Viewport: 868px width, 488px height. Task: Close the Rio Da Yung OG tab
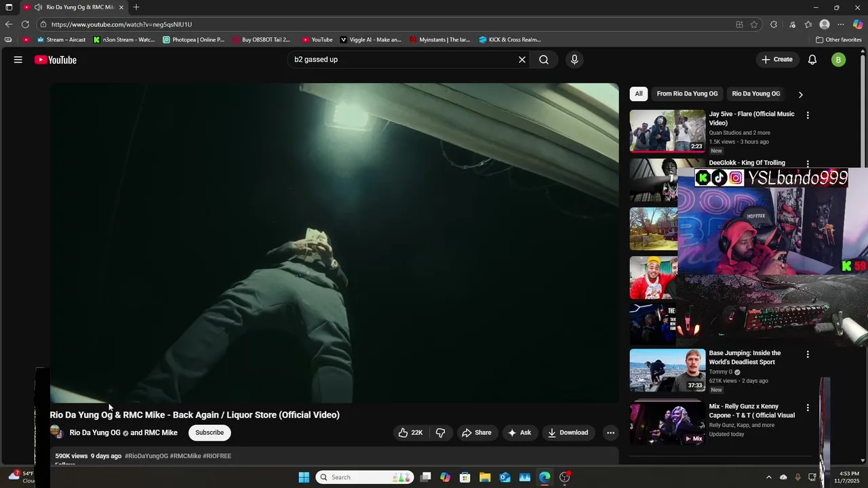[x=121, y=7]
